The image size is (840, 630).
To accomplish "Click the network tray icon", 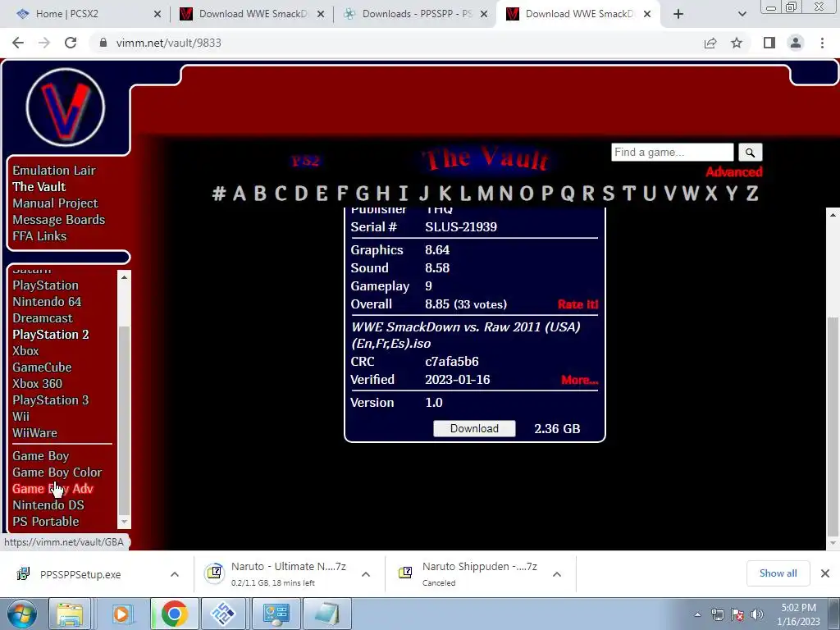I will [x=717, y=614].
